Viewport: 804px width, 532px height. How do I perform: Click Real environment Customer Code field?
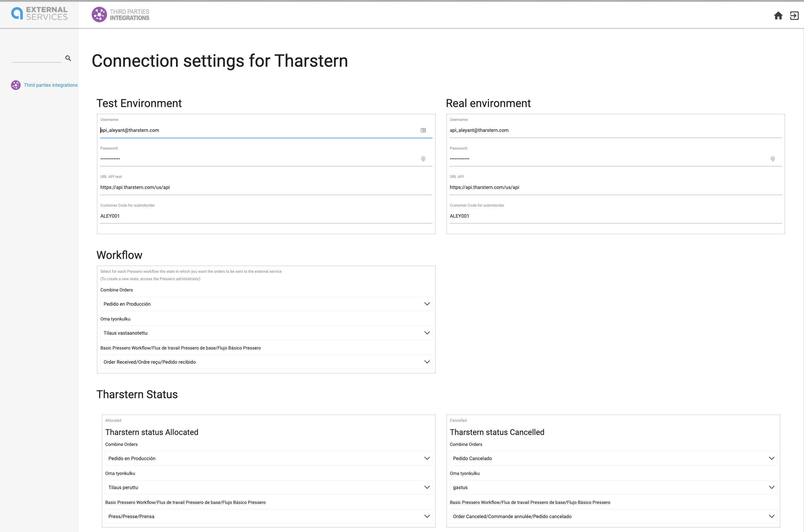click(x=615, y=216)
